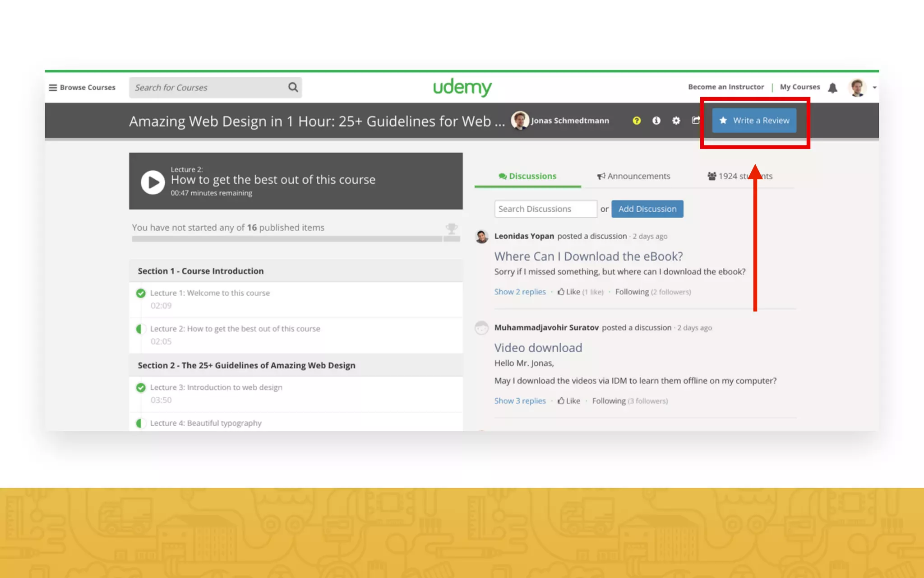Toggle Lecture 3 completion checkmark
The height and width of the screenshot is (578, 924).
141,387
